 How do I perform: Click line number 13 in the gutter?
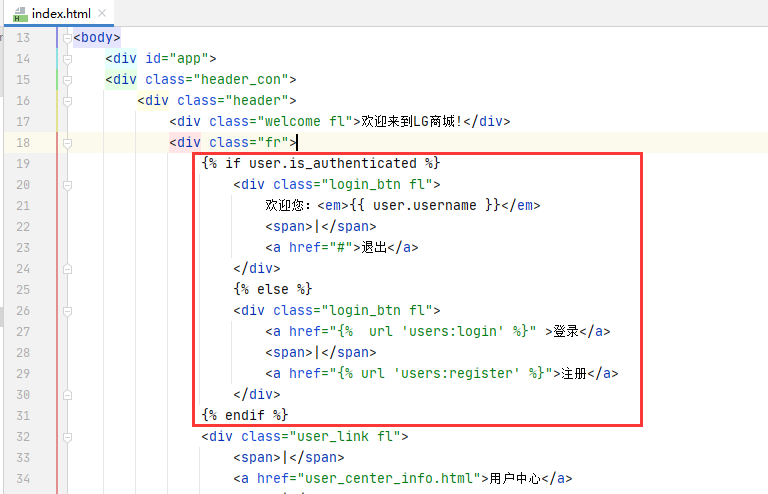(23, 38)
